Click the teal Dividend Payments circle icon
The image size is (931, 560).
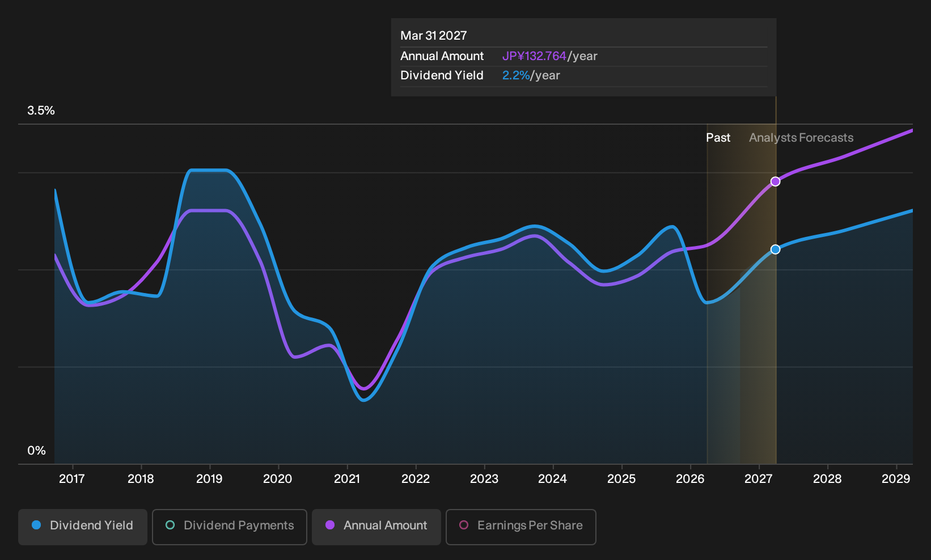click(x=170, y=525)
